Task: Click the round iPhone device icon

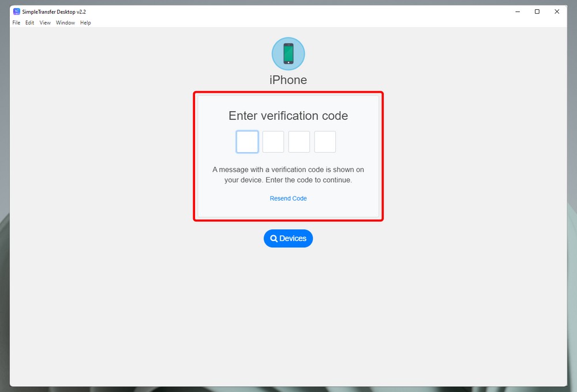Action: pos(288,54)
